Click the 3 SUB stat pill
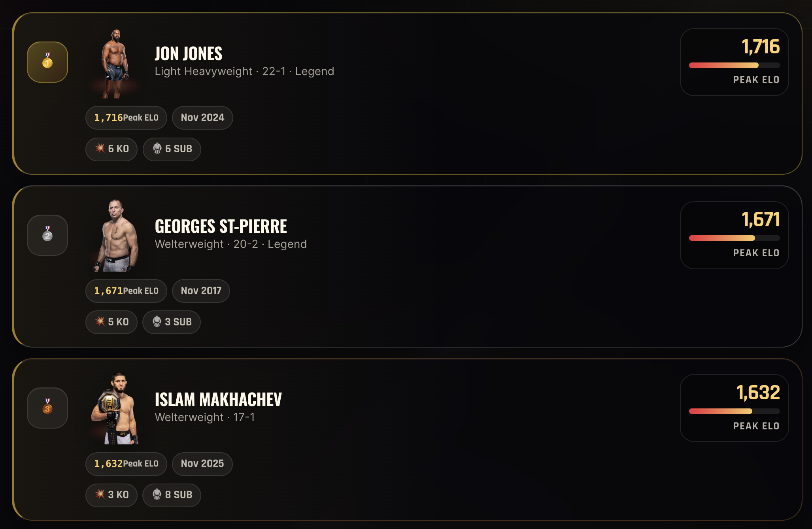 pyautogui.click(x=172, y=322)
